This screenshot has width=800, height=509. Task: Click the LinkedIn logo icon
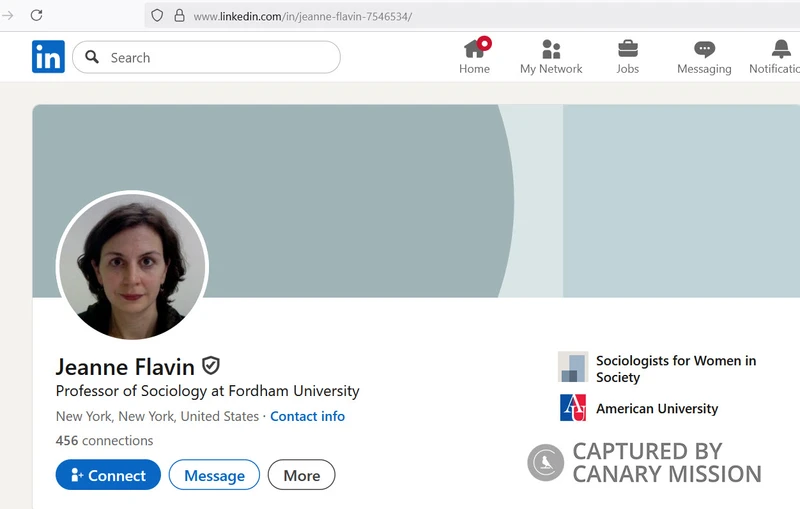point(48,57)
